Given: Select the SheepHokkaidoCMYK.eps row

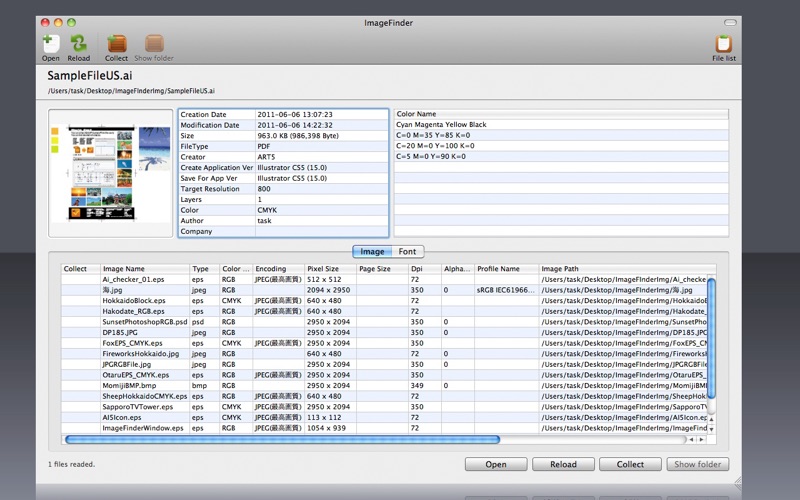Looking at the screenshot, I should (x=384, y=396).
